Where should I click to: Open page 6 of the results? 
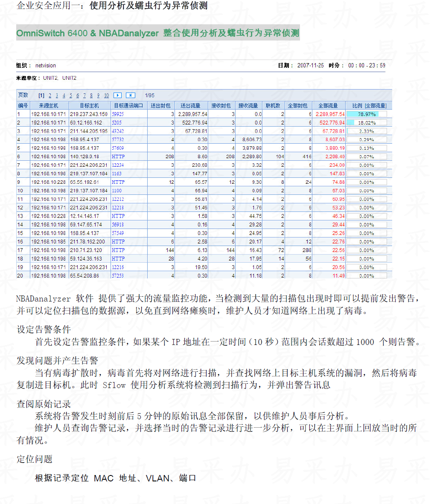78,96
